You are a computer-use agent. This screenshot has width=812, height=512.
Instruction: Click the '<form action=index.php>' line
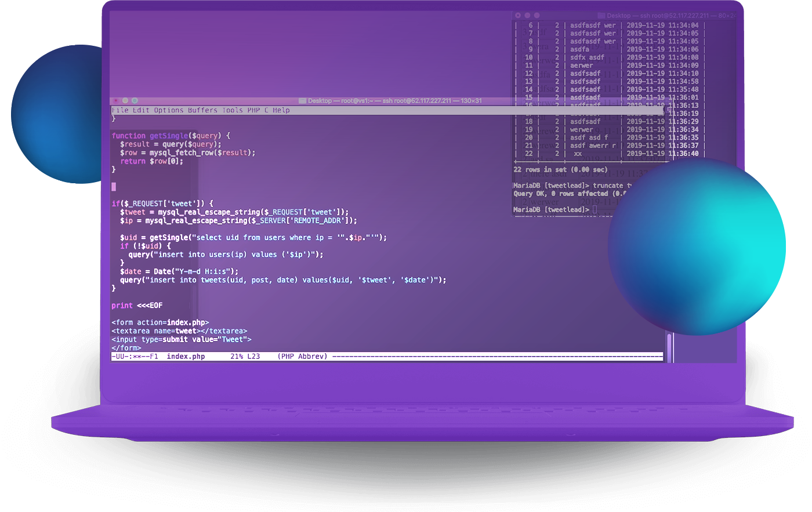pos(160,322)
